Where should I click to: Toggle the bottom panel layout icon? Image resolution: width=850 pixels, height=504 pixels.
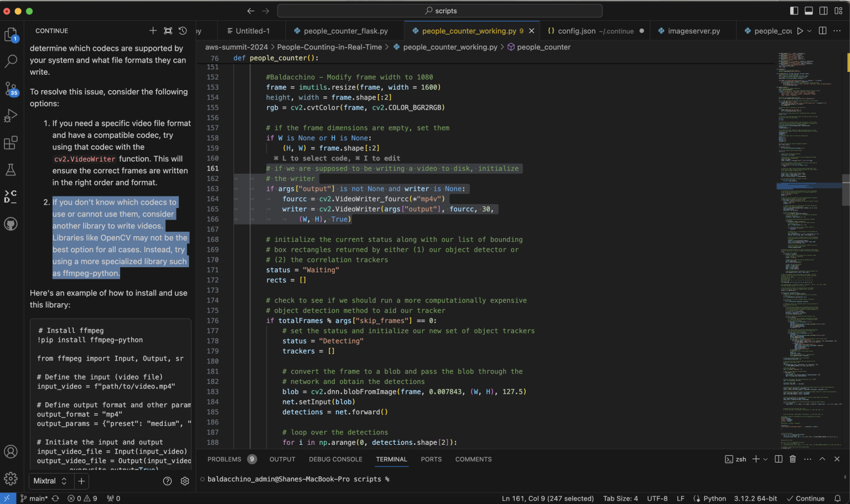pos(809,11)
